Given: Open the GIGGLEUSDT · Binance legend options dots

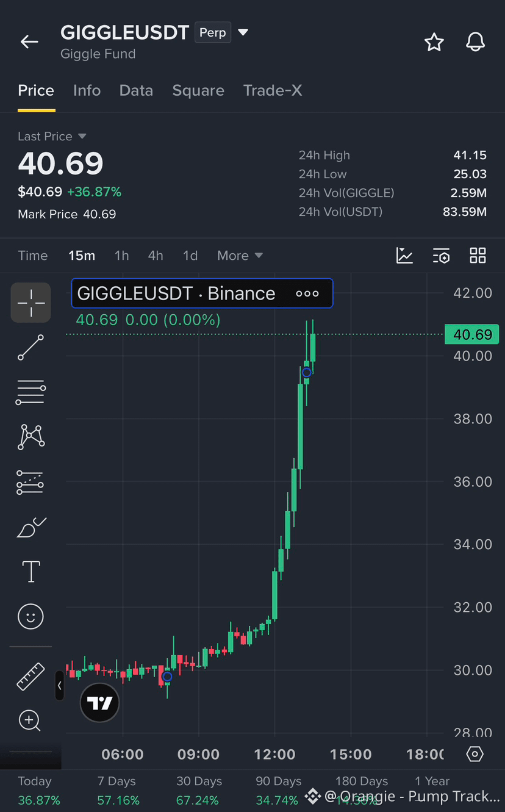Looking at the screenshot, I should point(307,293).
